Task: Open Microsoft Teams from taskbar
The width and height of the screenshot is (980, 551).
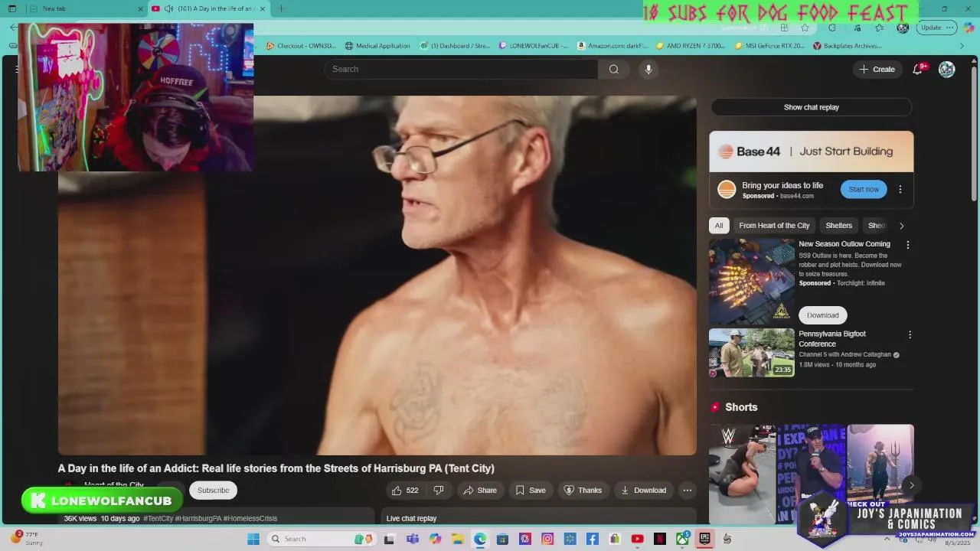Action: 413,539
